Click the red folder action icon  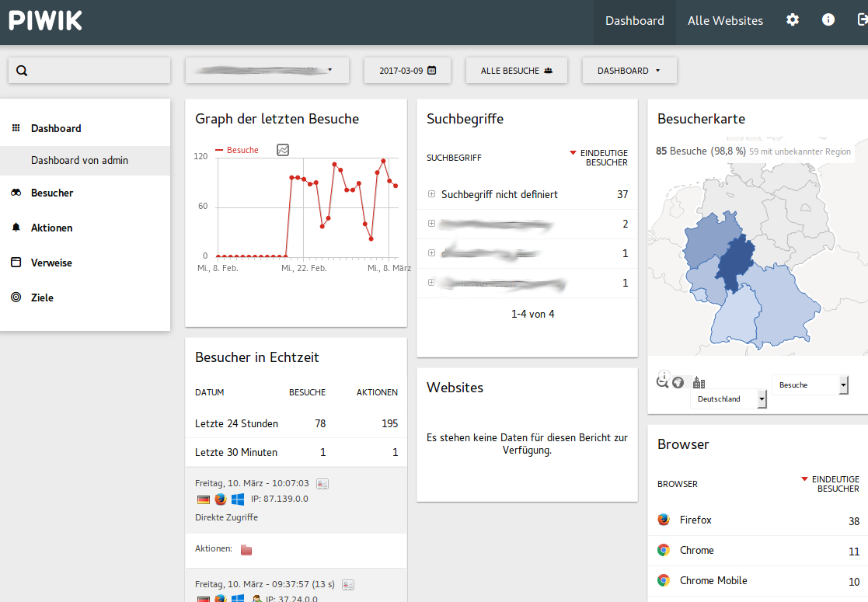[246, 550]
